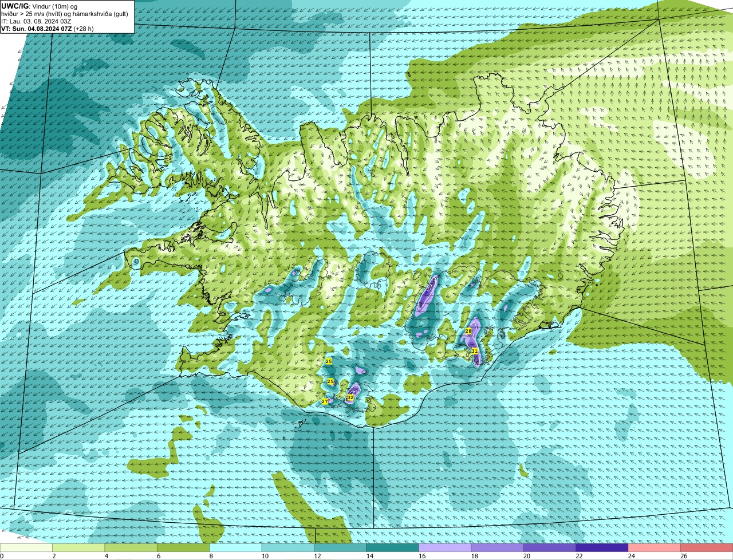
Task: Pick the 24–26 m/s pink scale swatch
Action: point(655,547)
